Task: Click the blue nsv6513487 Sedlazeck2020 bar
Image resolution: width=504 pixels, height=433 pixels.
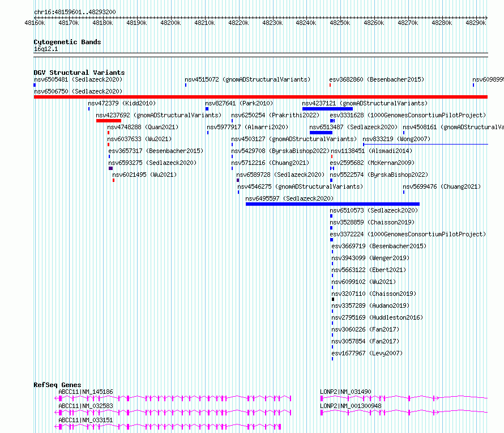Action: click(x=321, y=133)
